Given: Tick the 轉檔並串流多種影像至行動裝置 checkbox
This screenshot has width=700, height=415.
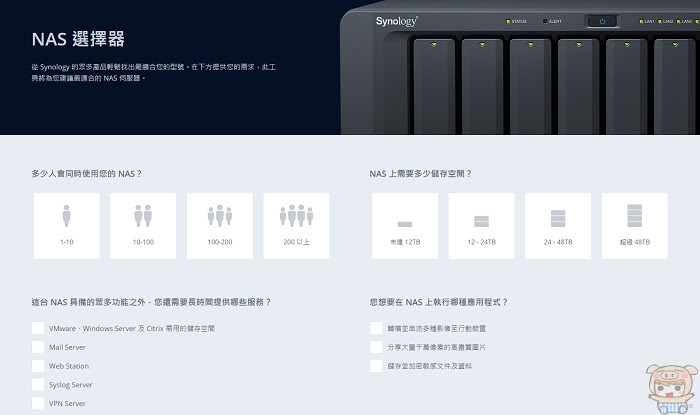Looking at the screenshot, I should (376, 328).
